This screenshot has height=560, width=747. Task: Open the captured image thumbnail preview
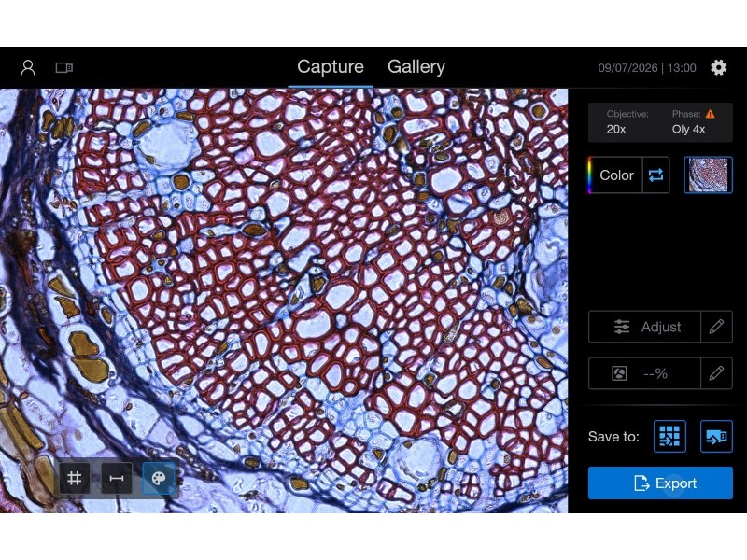coord(708,175)
